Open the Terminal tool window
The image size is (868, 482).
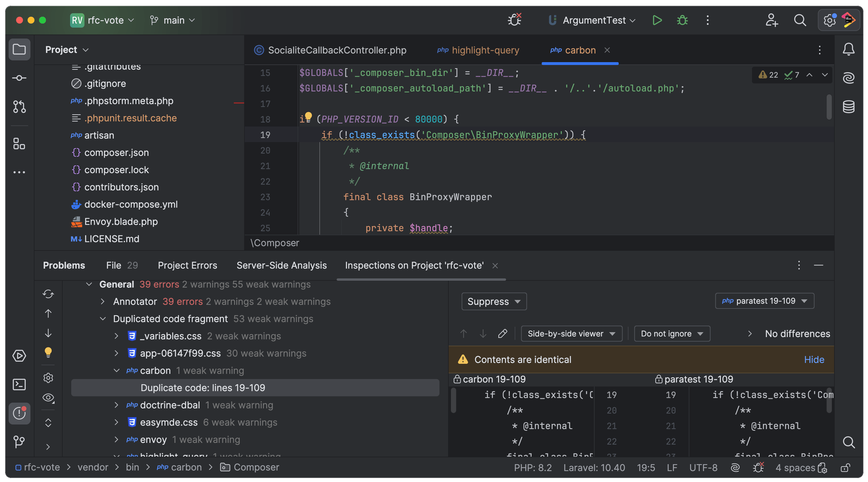pyautogui.click(x=19, y=384)
